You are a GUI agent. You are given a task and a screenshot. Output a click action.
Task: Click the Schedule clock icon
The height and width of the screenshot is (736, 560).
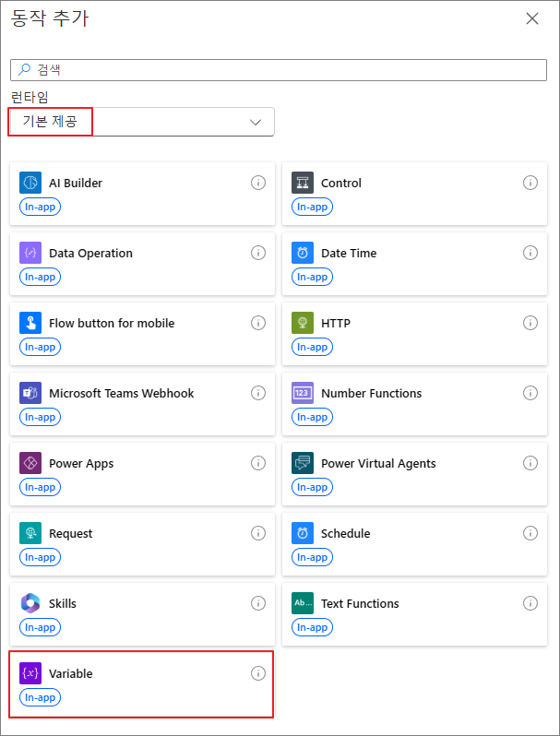click(x=303, y=533)
